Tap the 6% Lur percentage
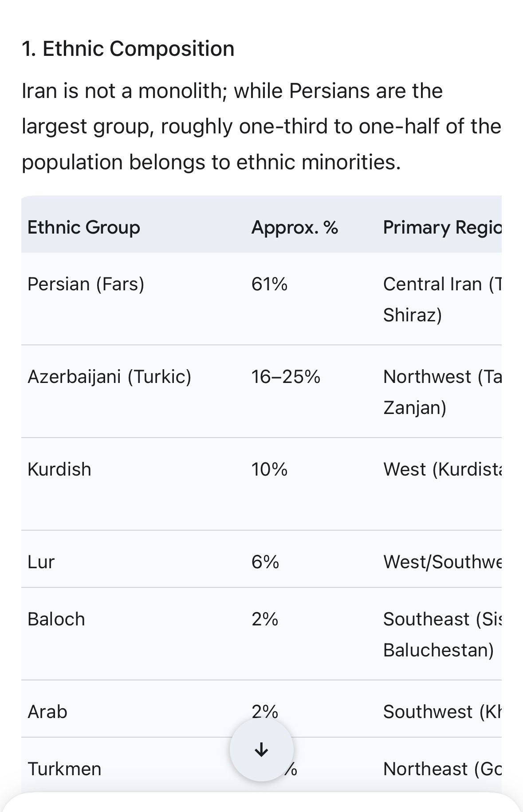Viewport: 523px width, 812px height. tap(265, 562)
